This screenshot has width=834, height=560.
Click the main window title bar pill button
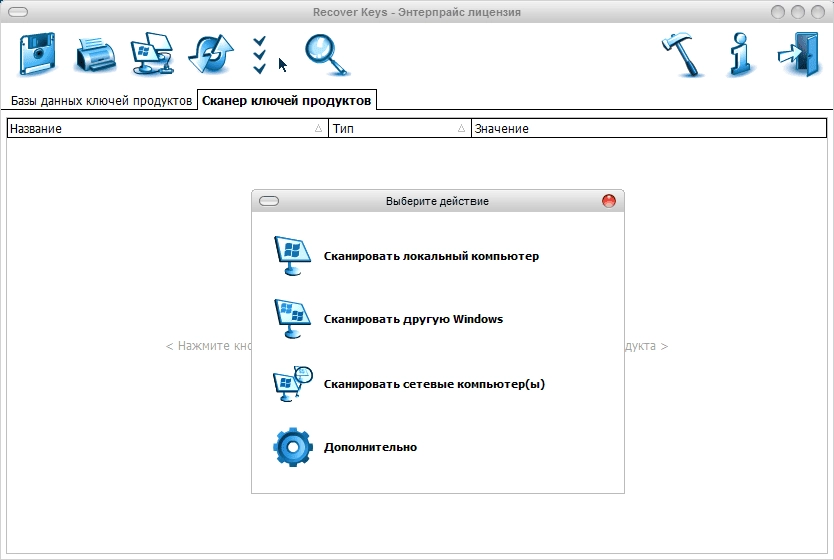[x=18, y=12]
